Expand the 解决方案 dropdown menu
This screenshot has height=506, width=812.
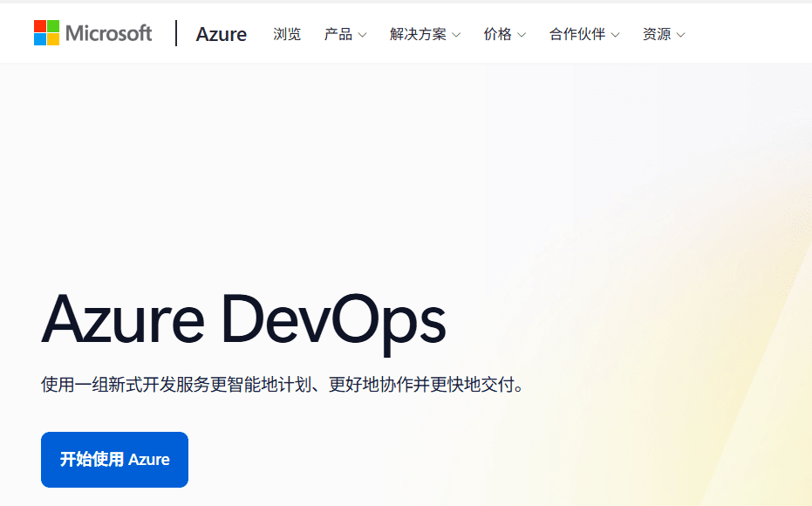coord(425,34)
